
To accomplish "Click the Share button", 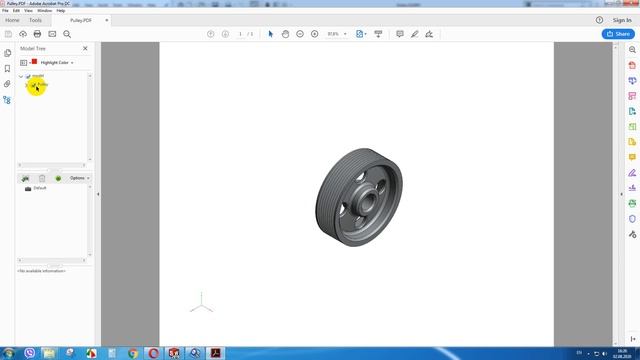I will (x=618, y=34).
